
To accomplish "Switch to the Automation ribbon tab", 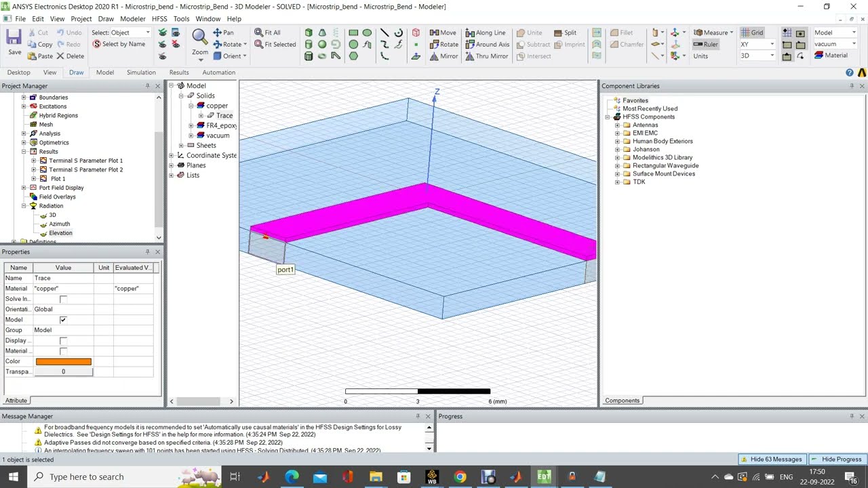I will 218,73.
